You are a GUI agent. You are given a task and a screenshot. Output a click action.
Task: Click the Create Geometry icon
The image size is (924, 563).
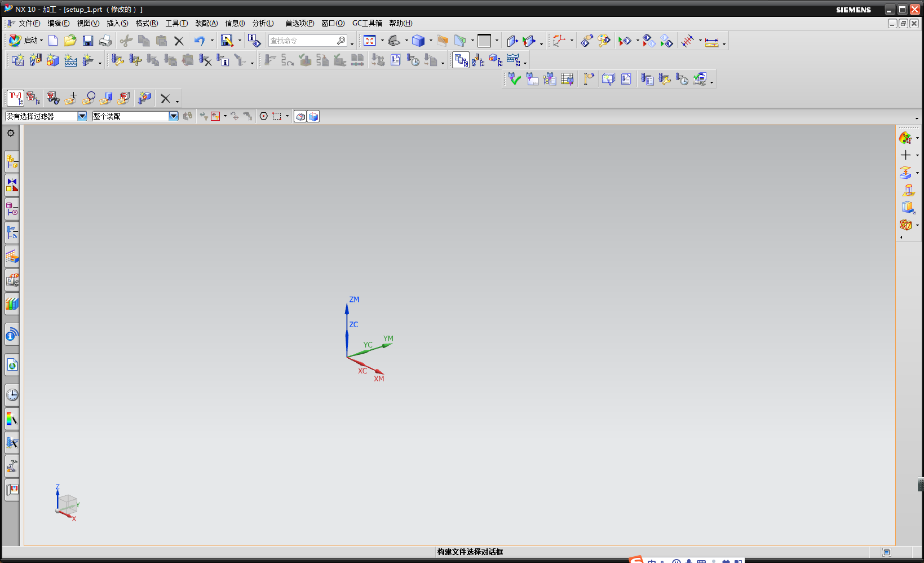pos(52,60)
